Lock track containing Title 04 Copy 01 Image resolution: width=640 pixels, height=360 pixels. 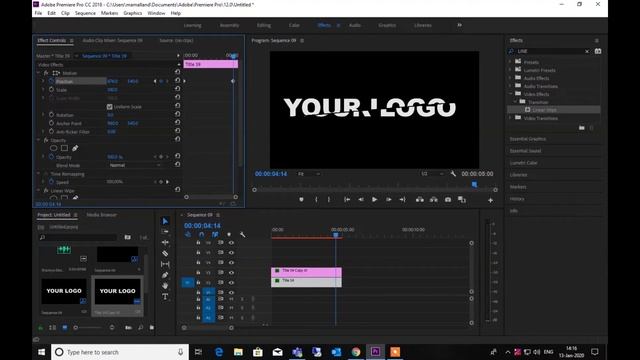tap(198, 272)
